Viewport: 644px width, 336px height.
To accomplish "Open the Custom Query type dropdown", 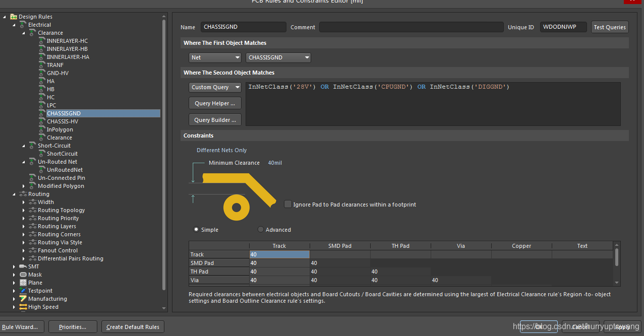I will (x=215, y=87).
